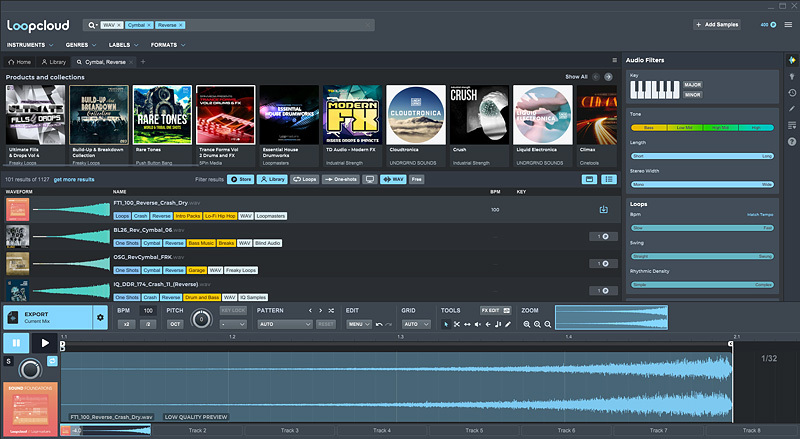800x439 pixels.
Task: Open the help icon in right sidebar
Action: (x=792, y=141)
